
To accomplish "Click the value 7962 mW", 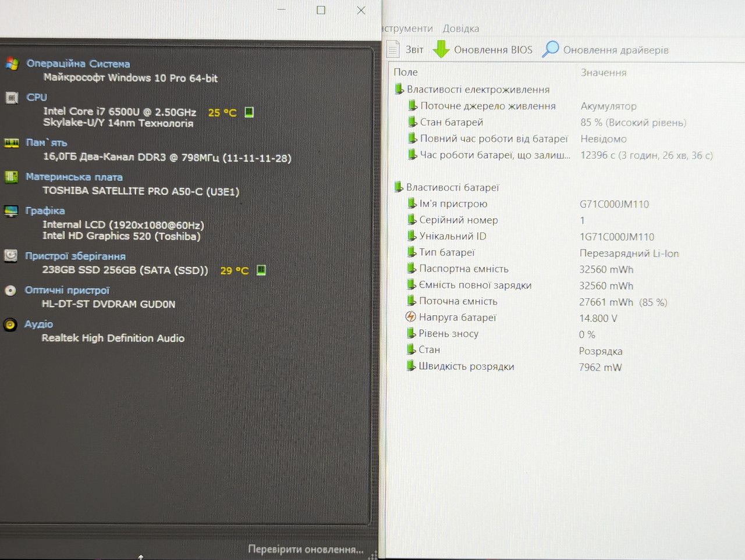I will pyautogui.click(x=600, y=368).
